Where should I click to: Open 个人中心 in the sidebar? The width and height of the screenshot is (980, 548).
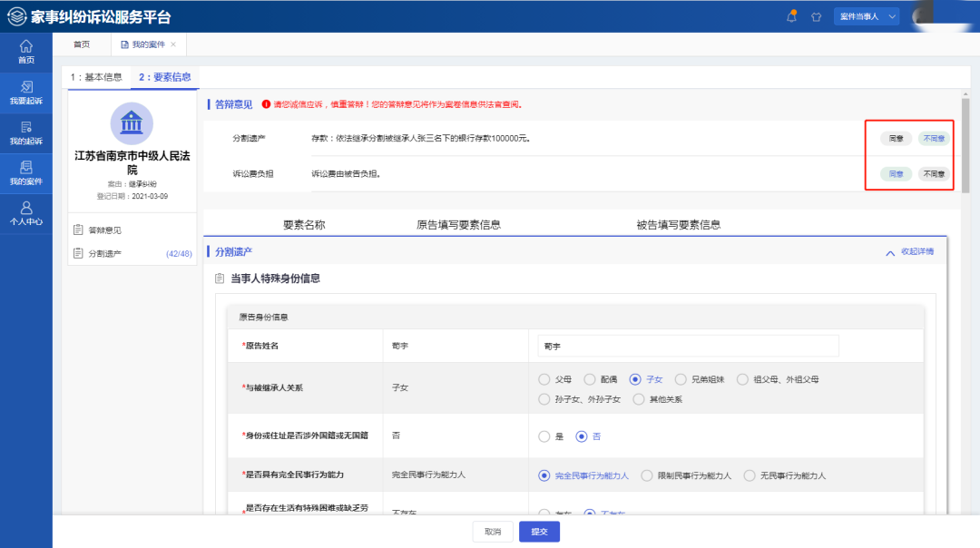tap(26, 214)
